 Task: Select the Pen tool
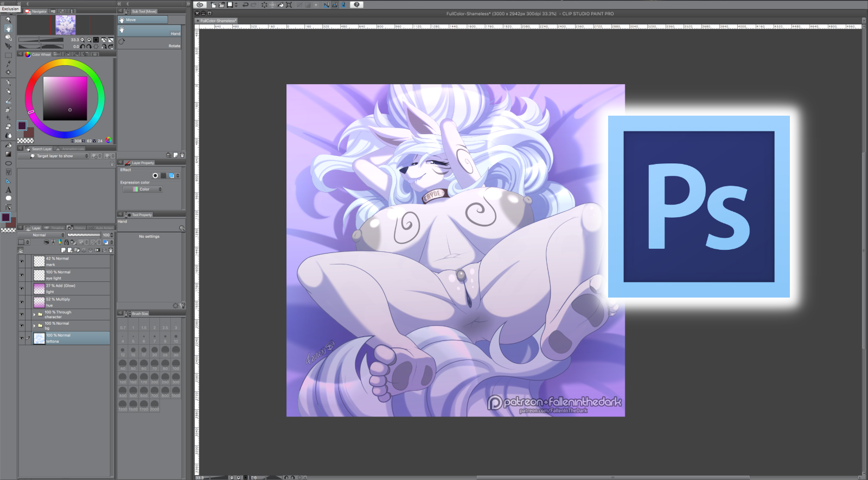(8, 83)
